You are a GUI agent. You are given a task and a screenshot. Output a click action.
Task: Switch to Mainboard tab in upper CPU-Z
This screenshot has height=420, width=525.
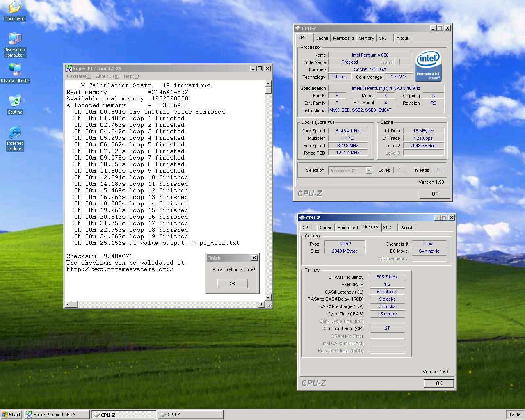point(343,38)
